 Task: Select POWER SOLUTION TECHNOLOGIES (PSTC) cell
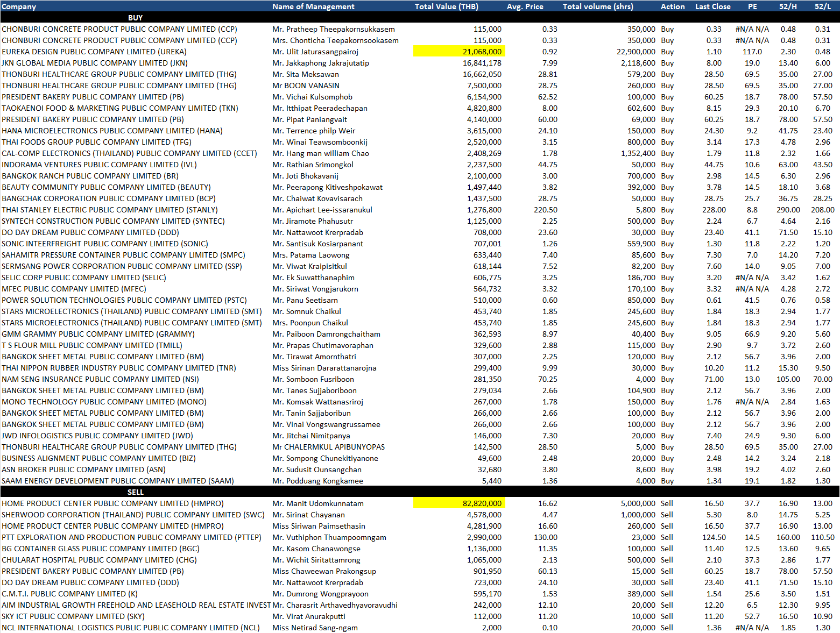[124, 300]
